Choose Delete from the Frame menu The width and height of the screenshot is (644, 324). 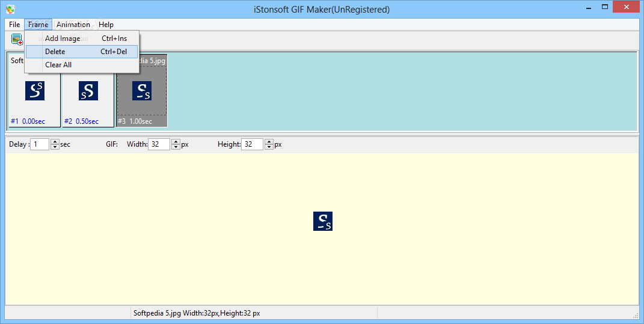coord(82,51)
